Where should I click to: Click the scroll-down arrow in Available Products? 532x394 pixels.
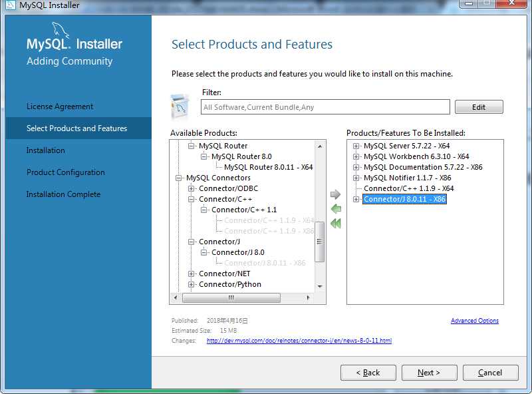point(320,287)
